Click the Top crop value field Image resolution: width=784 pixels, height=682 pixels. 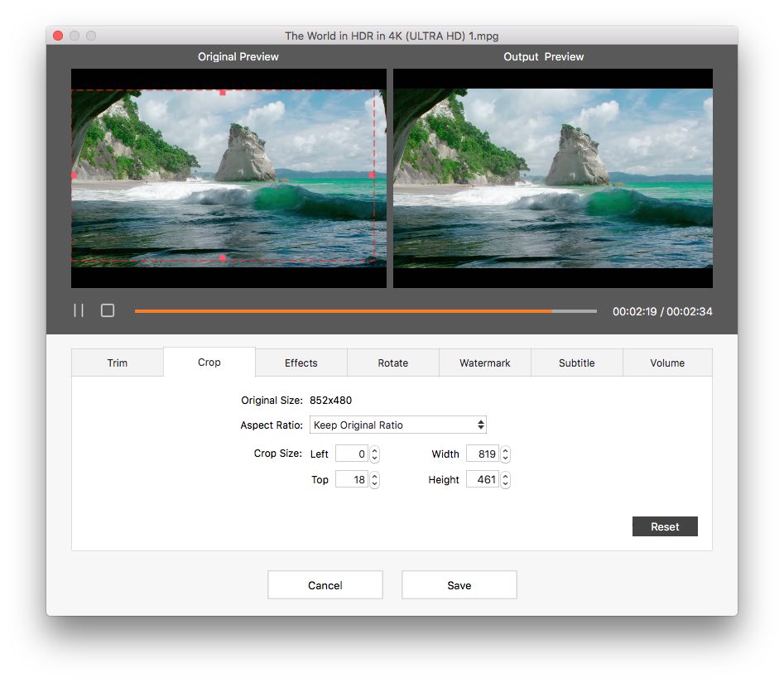tap(352, 479)
